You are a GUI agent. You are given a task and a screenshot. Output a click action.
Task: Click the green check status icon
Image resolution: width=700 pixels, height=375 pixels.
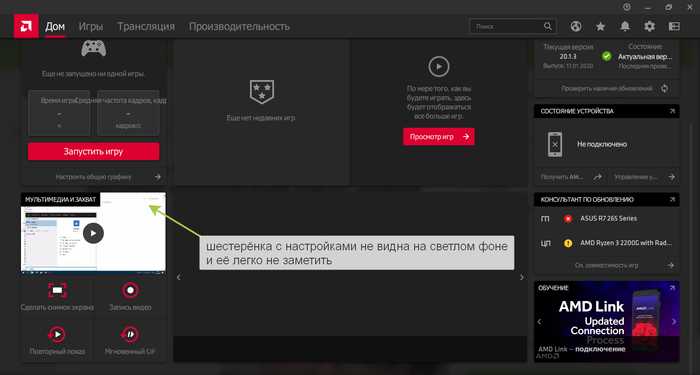(607, 56)
